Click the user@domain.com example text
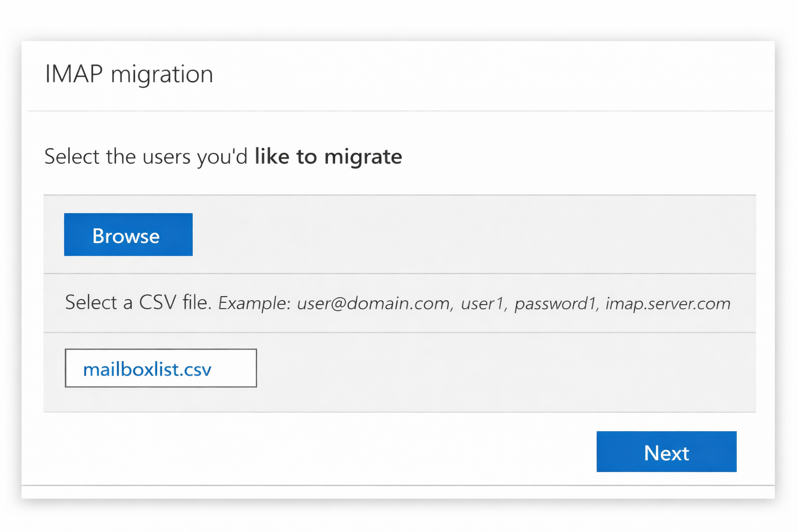Screen dimensions: 798x532 374,303
